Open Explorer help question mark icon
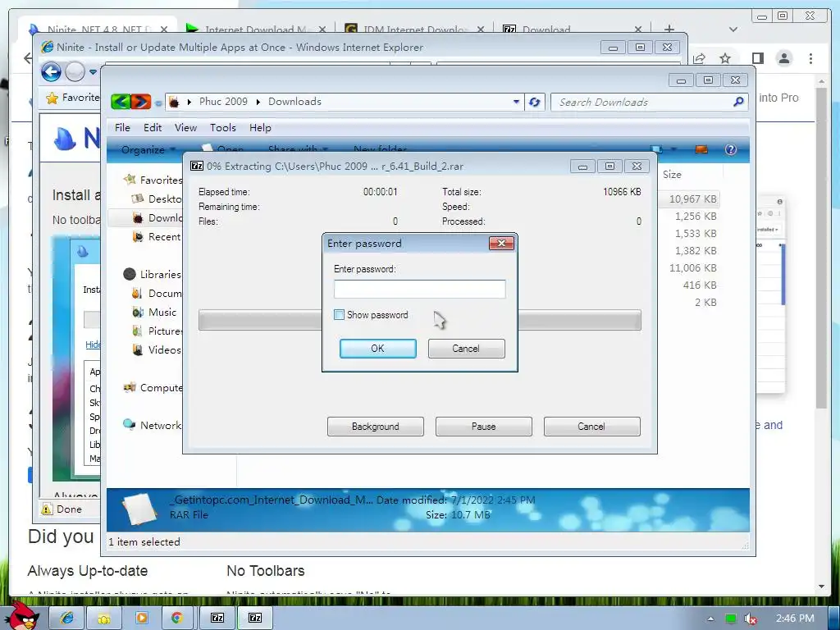 731,149
